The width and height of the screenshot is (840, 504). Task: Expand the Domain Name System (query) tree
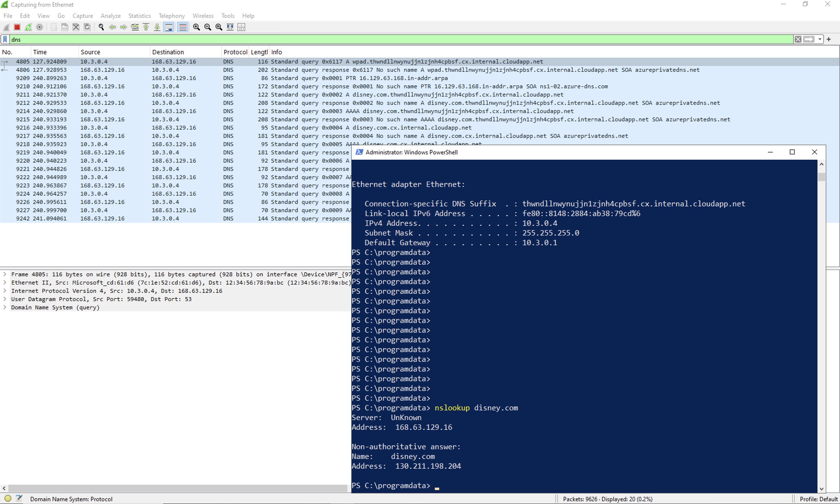click(x=5, y=307)
